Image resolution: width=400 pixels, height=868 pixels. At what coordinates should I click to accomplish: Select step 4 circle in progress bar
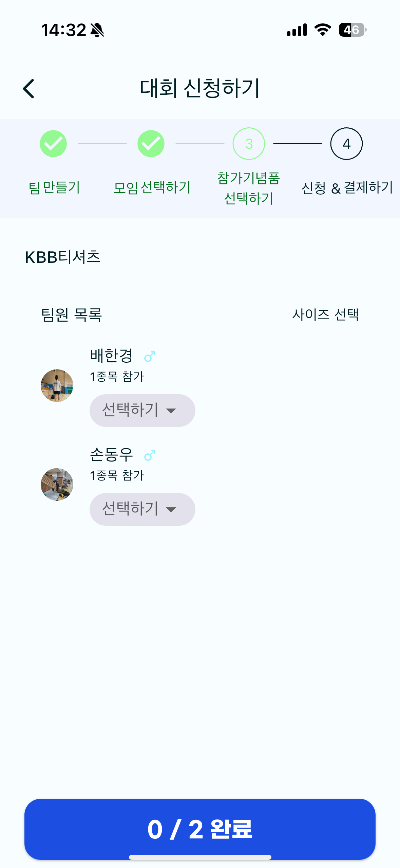tap(346, 144)
